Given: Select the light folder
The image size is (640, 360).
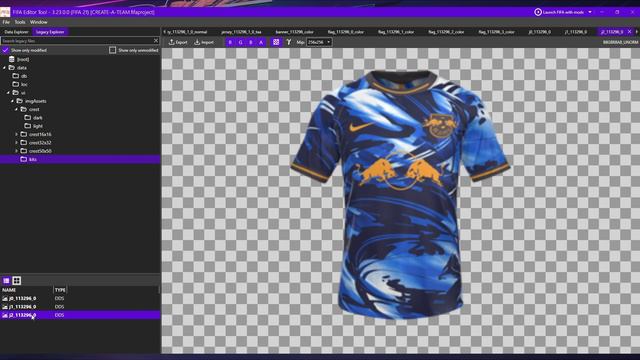Looking at the screenshot, I should pos(33,126).
